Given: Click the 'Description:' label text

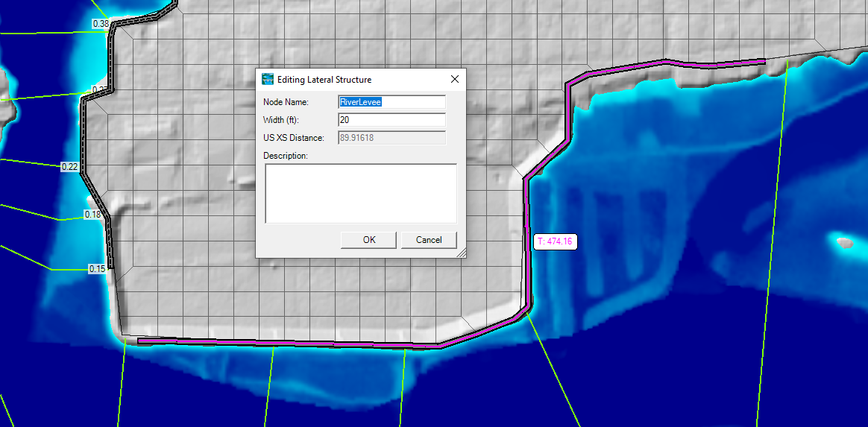Looking at the screenshot, I should point(285,156).
